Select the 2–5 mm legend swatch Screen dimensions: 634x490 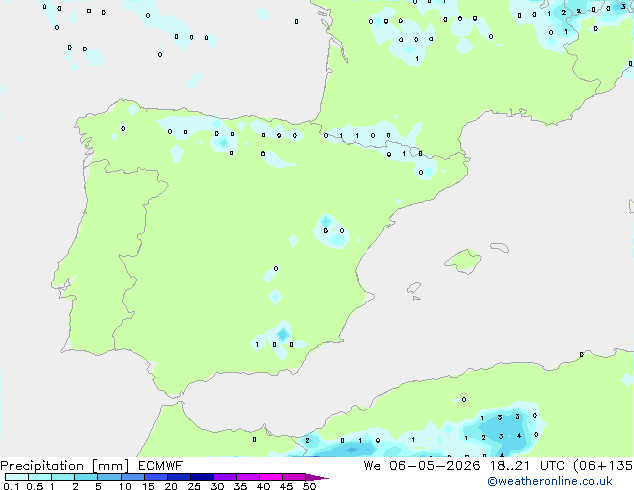pos(86,477)
